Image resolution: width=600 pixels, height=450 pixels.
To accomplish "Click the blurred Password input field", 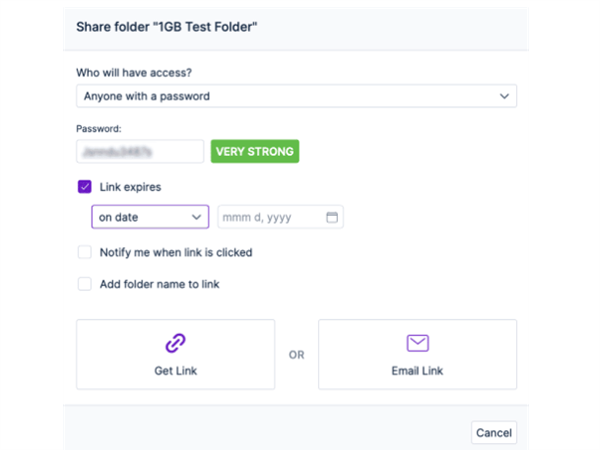I will (140, 151).
